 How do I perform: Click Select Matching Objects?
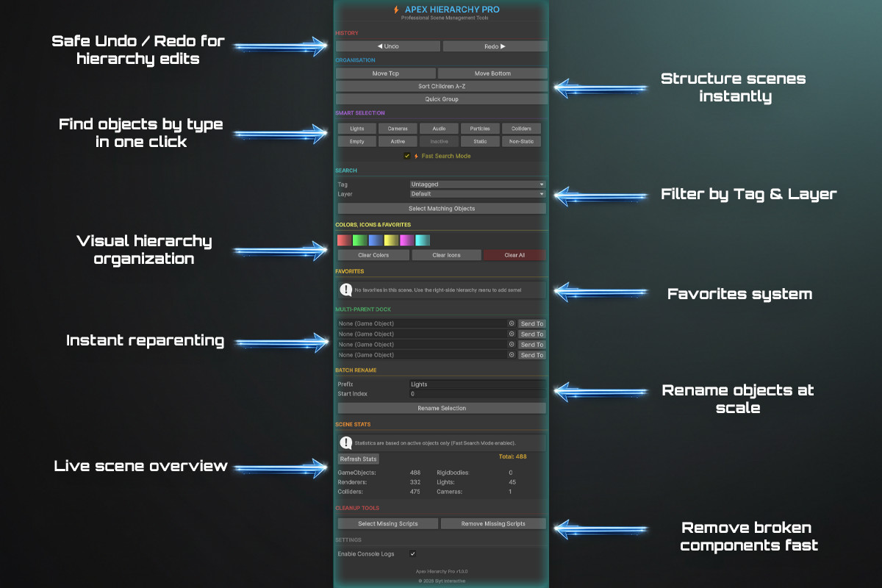(x=441, y=208)
